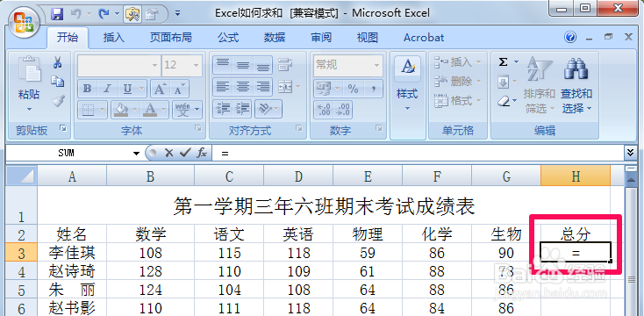Click the 插入 cells button
The height and width of the screenshot is (316, 644).
click(458, 62)
